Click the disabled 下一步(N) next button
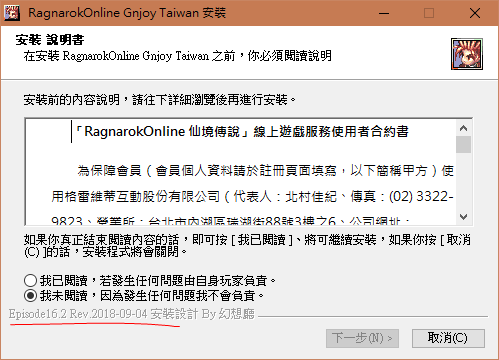The image size is (499, 360). pos(362,338)
